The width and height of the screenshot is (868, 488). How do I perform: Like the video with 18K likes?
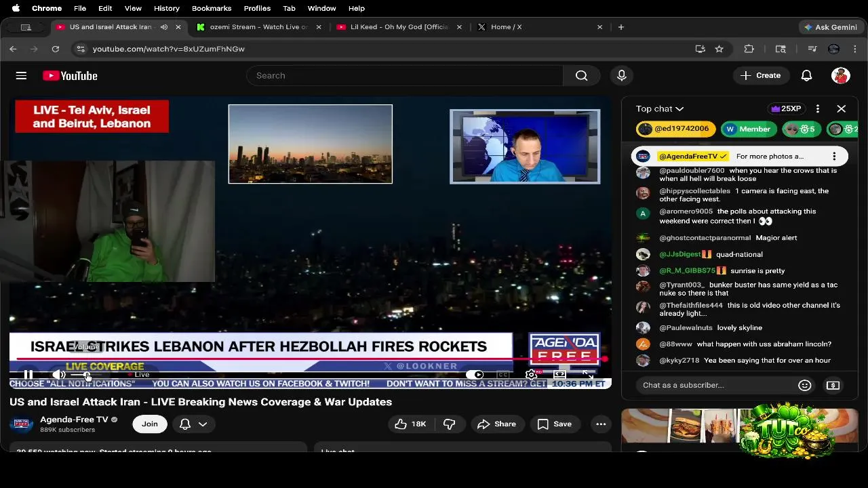coord(411,424)
